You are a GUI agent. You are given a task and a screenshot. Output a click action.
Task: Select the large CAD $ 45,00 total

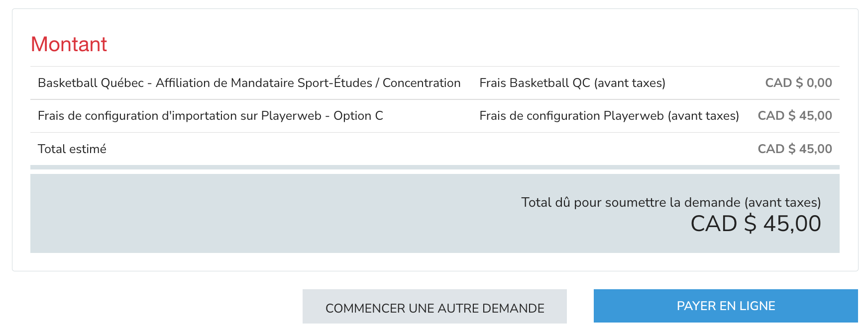tap(756, 224)
